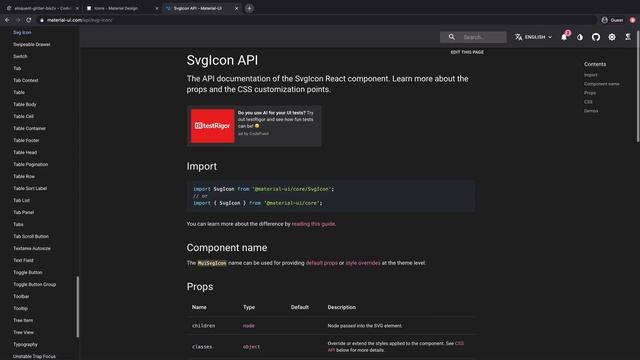Select Table Container in sidebar
The width and height of the screenshot is (640, 360).
point(30,129)
